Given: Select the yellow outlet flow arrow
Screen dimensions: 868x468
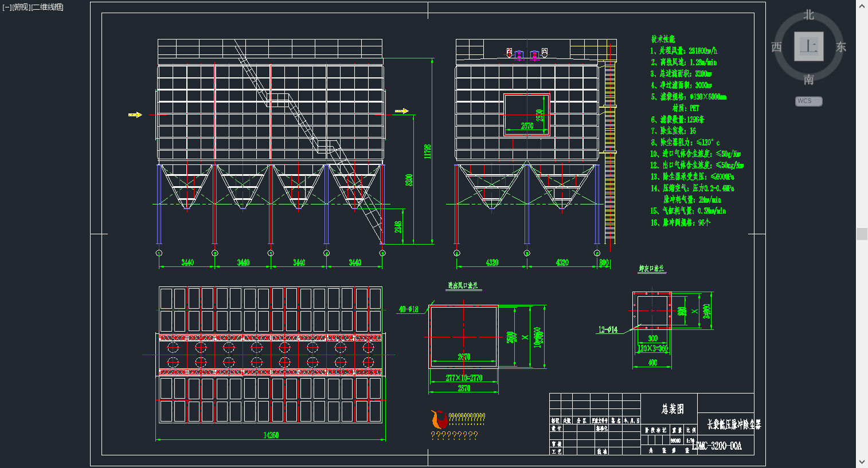Looking at the screenshot, I should pyautogui.click(x=402, y=111).
